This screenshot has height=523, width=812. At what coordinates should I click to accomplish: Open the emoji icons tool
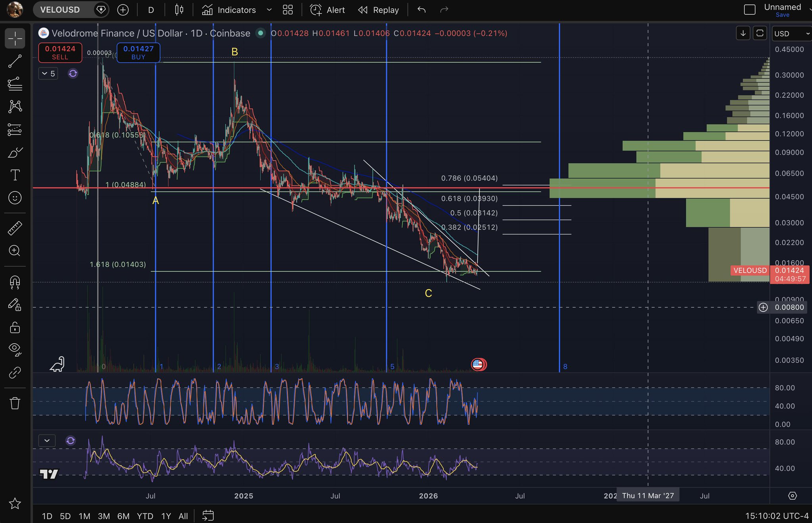coord(15,198)
